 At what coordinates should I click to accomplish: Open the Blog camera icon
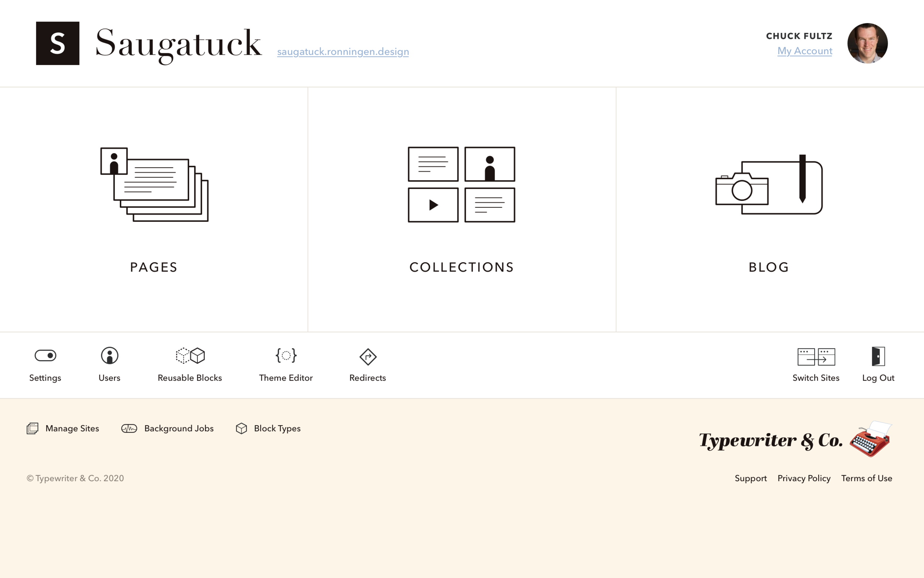pyautogui.click(x=768, y=185)
